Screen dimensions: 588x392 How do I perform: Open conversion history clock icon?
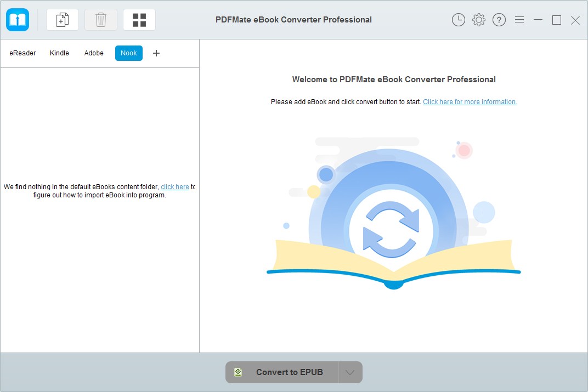point(458,20)
